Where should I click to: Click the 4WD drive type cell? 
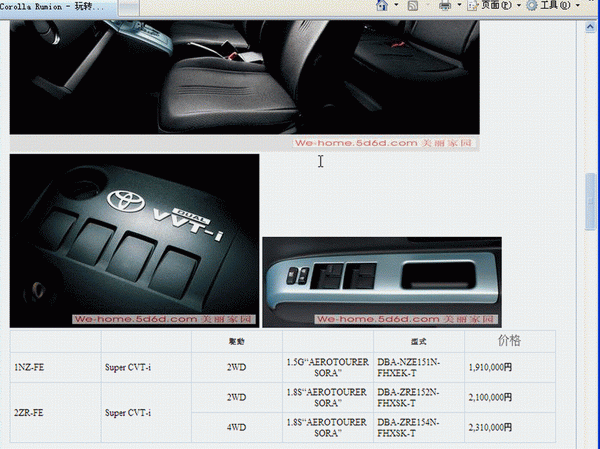236,428
